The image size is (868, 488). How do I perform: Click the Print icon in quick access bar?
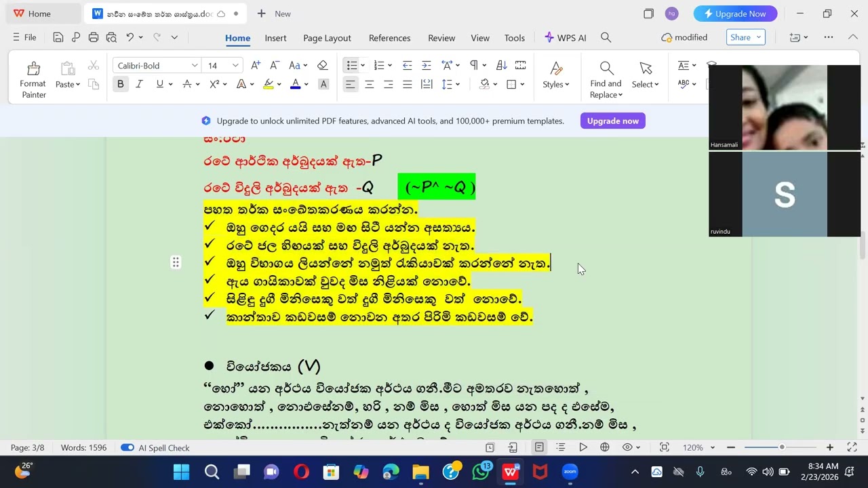coord(94,37)
